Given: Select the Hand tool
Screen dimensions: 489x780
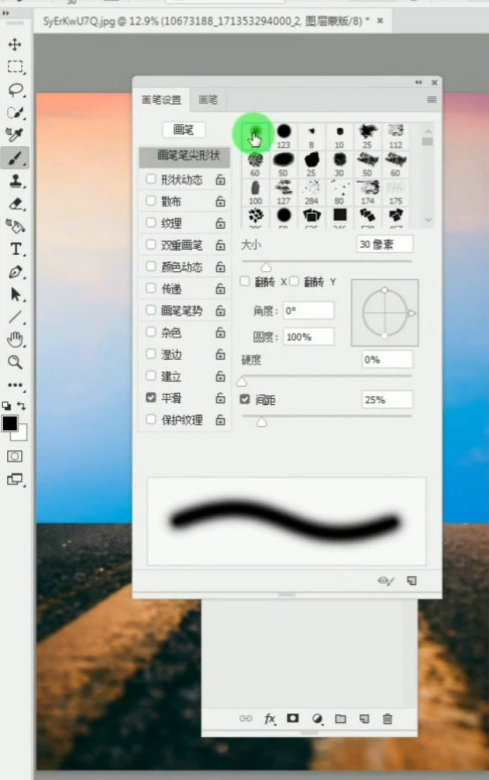Looking at the screenshot, I should pos(15,340).
